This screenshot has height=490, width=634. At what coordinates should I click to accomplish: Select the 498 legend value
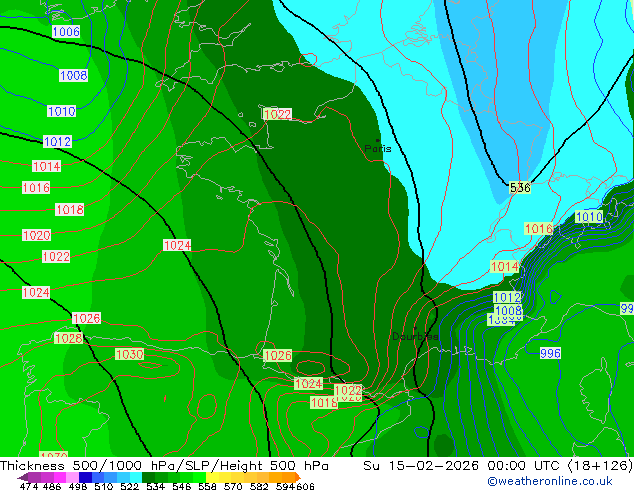(78, 486)
